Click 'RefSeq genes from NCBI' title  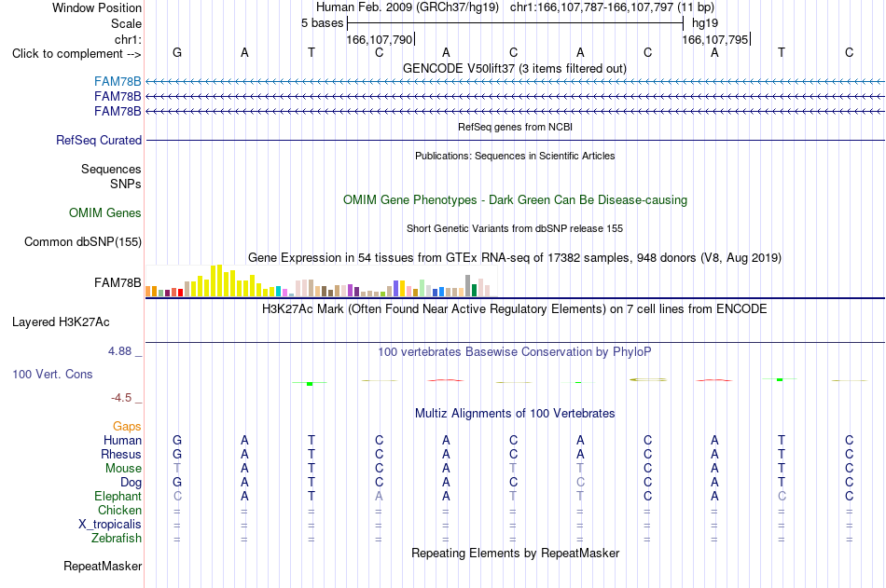(x=516, y=127)
